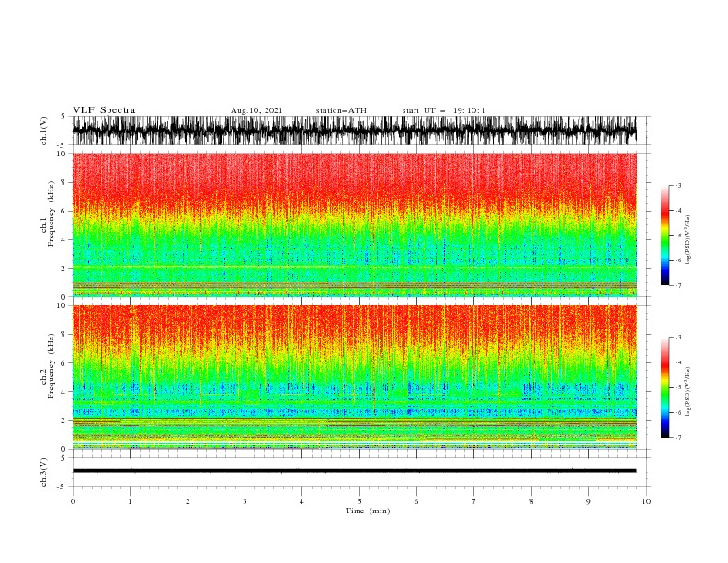Click the "10" tick on the time axis
The height and width of the screenshot is (563, 728).
(x=646, y=501)
